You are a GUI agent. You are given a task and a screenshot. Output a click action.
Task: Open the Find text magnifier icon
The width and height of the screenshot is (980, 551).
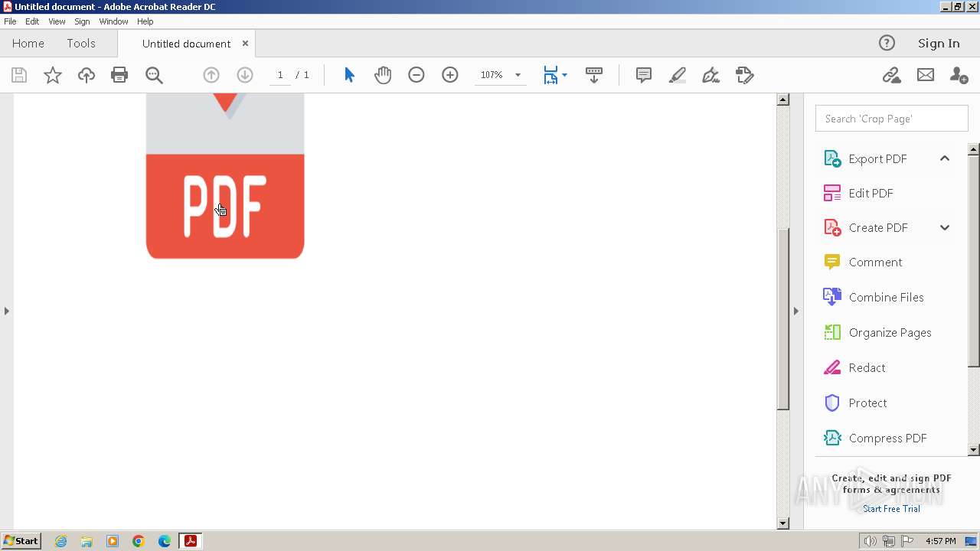[x=154, y=75]
